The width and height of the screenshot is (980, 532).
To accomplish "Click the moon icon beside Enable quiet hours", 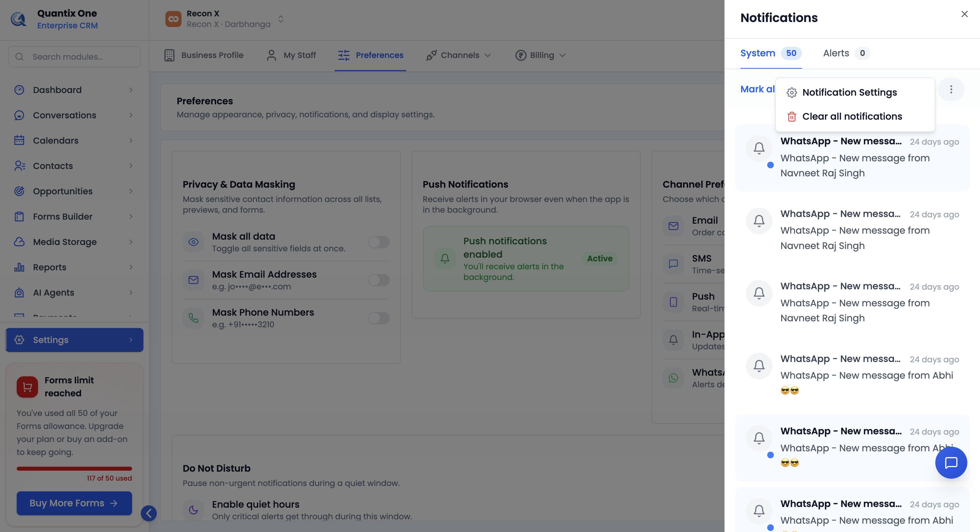I will (193, 510).
